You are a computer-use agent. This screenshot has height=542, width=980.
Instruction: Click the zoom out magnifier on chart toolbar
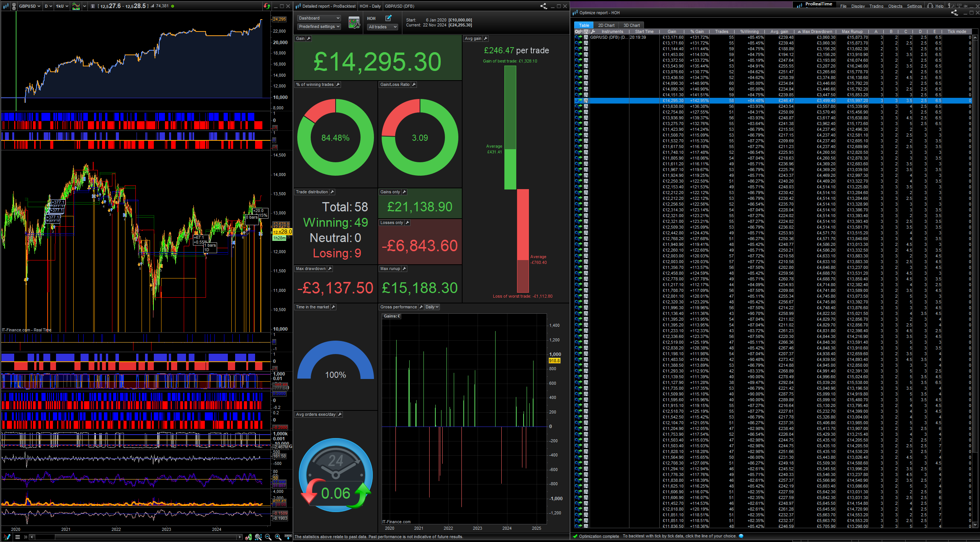tap(268, 537)
